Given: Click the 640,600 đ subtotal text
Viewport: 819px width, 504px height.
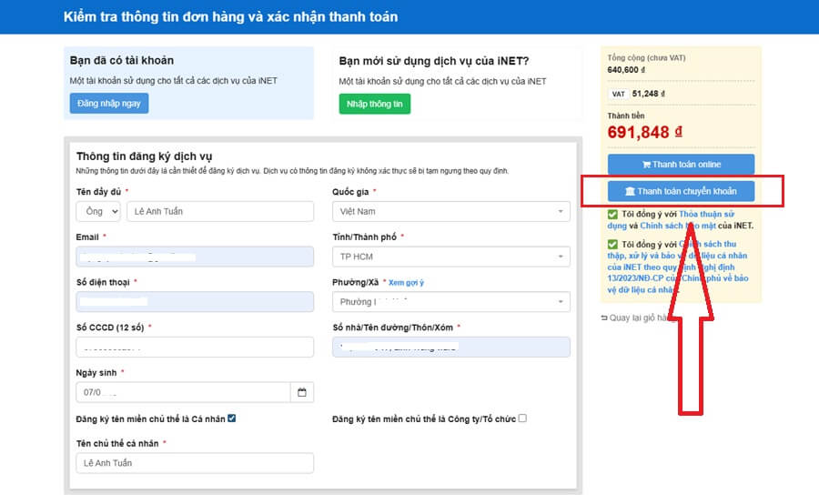Looking at the screenshot, I should click(626, 70).
